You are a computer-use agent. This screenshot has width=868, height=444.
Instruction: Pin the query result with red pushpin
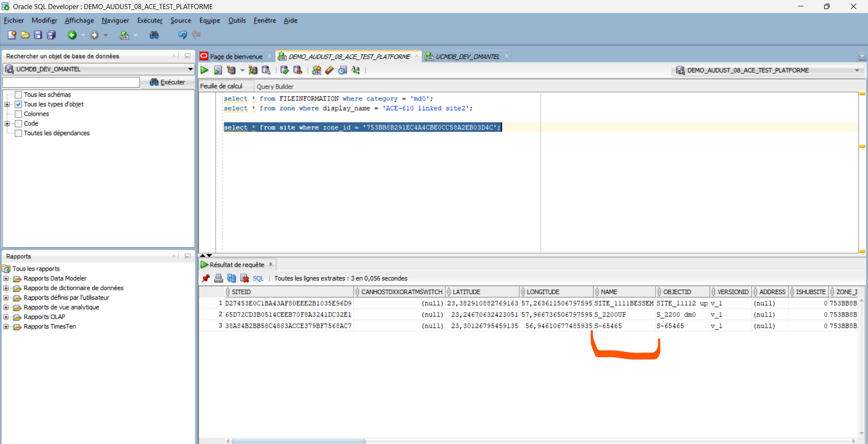pos(206,279)
